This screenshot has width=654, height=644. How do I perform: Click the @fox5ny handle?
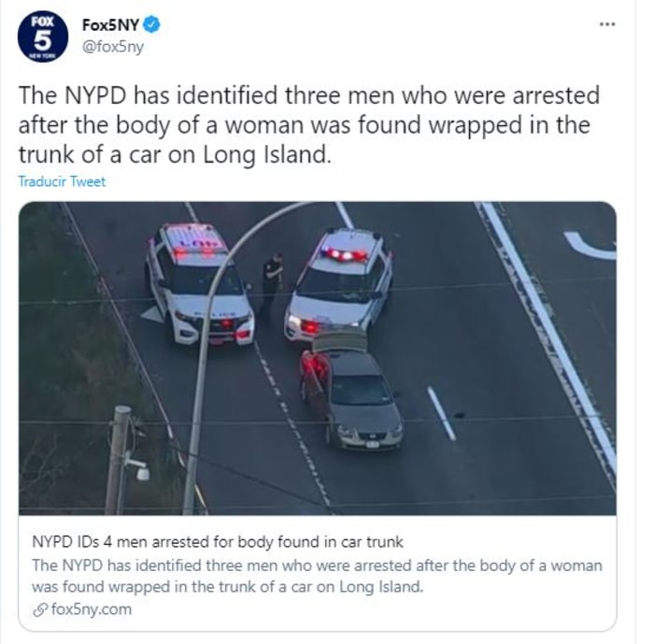pos(113,47)
